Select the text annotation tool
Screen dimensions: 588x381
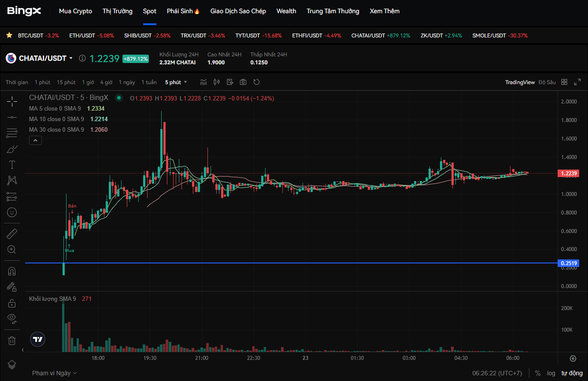click(12, 165)
